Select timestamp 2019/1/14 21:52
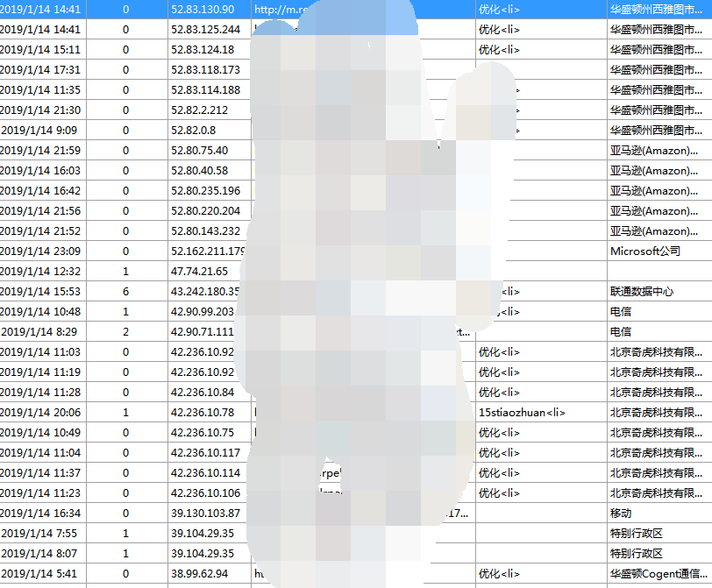 (x=40, y=231)
